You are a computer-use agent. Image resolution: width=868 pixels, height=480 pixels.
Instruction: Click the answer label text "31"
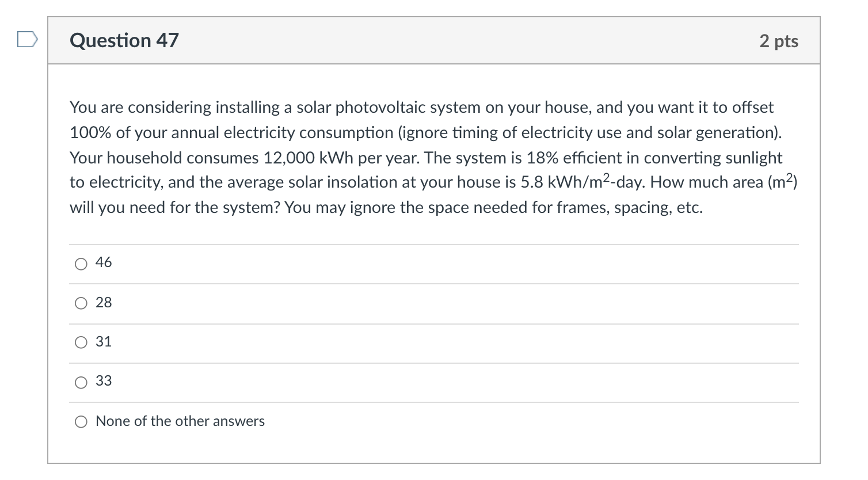click(x=104, y=342)
